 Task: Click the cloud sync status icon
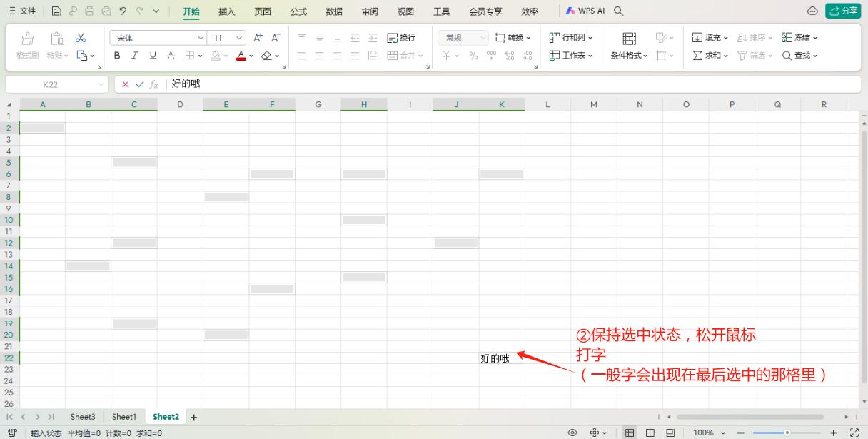pos(812,11)
